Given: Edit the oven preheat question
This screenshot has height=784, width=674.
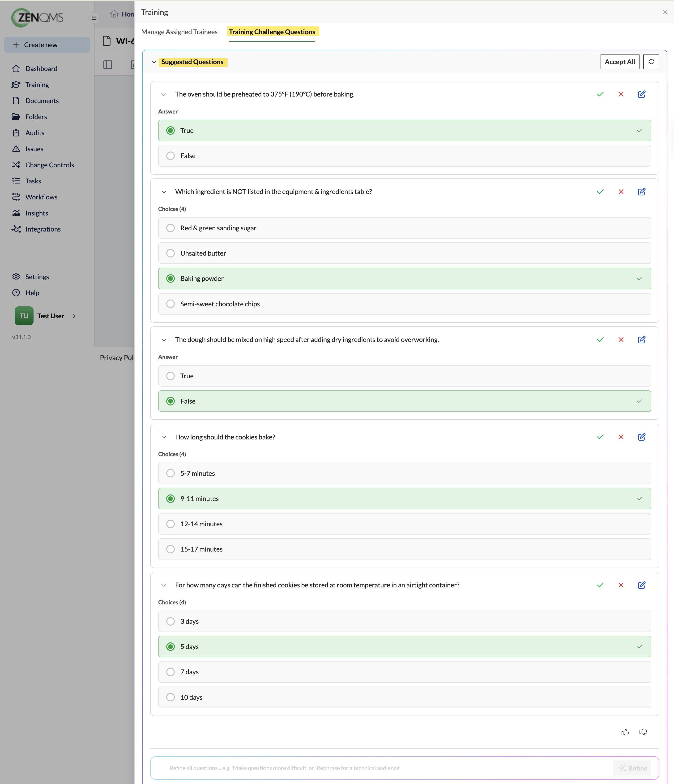Looking at the screenshot, I should [x=642, y=94].
